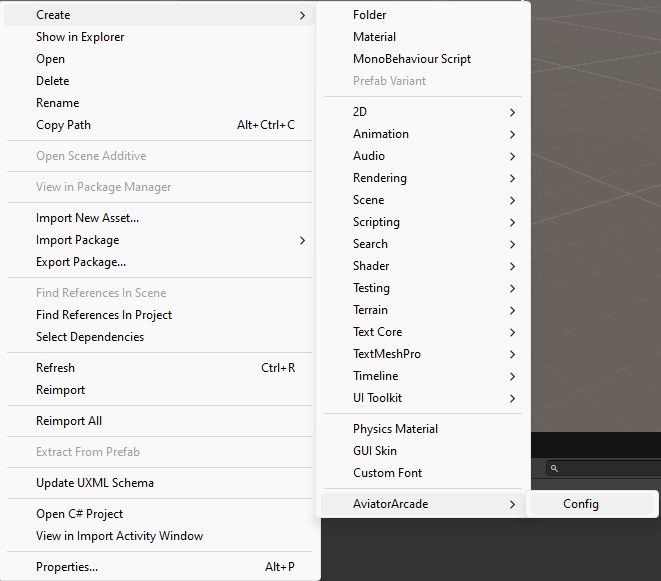
Task: Open Rendering submenu
Action: 423,178
